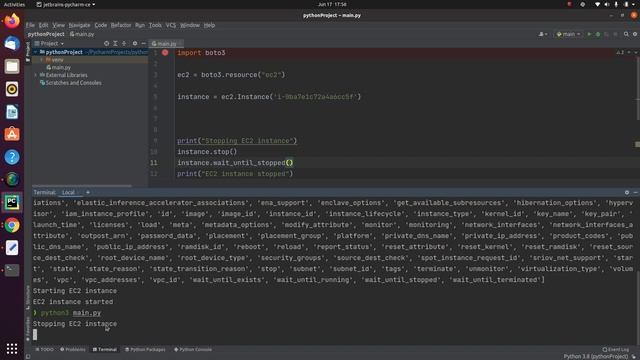Image resolution: width=640 pixels, height=360 pixels.
Task: Open the Navigate menu
Action: (79, 25)
